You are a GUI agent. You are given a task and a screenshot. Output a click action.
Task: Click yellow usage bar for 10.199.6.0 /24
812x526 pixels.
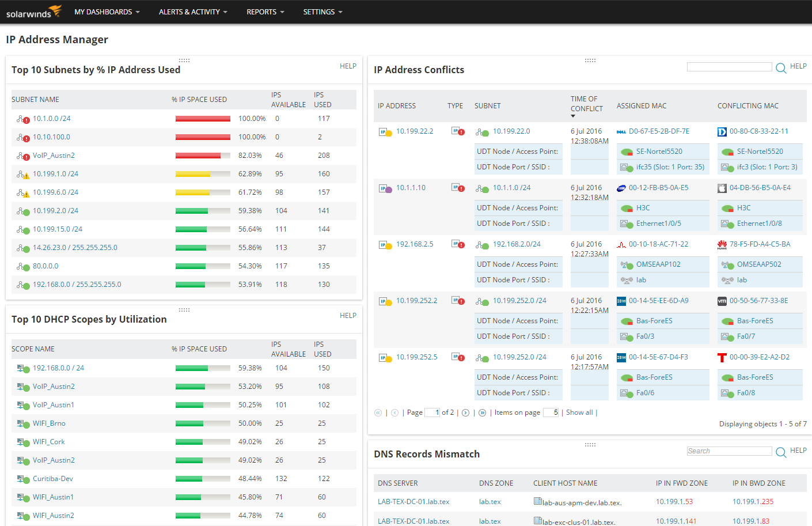(x=203, y=192)
